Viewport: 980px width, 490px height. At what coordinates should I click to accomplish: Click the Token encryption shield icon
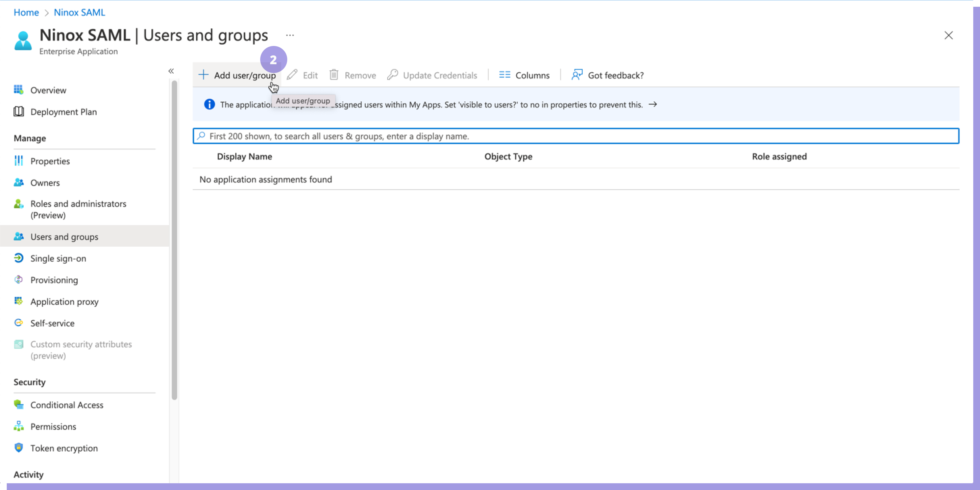19,448
